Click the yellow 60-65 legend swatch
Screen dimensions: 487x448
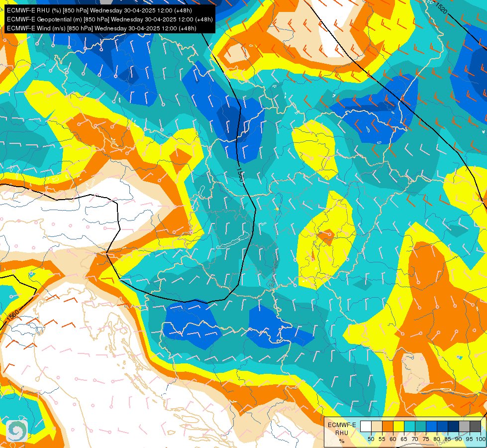click(x=399, y=426)
